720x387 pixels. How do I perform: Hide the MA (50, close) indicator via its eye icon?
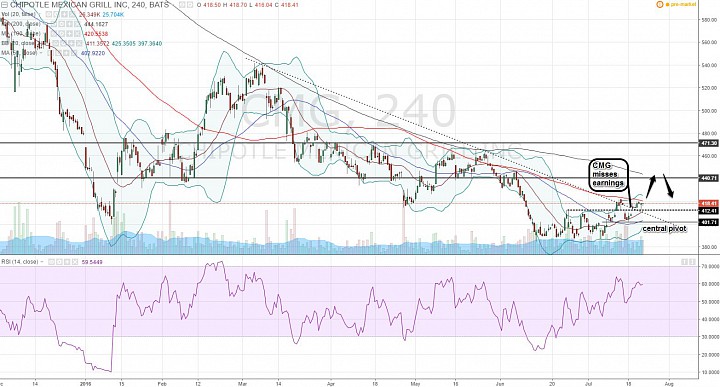(49, 53)
